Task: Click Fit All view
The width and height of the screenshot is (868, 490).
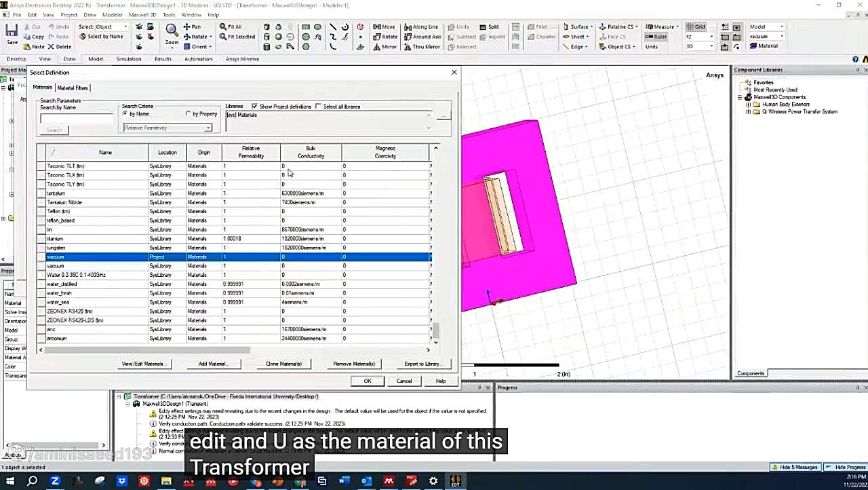Action: pos(231,27)
